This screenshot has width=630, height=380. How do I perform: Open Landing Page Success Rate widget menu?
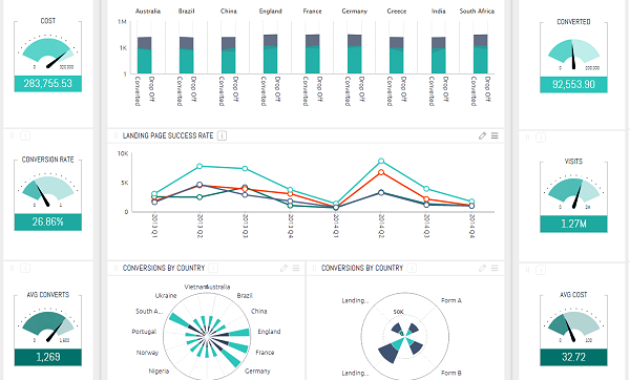495,136
